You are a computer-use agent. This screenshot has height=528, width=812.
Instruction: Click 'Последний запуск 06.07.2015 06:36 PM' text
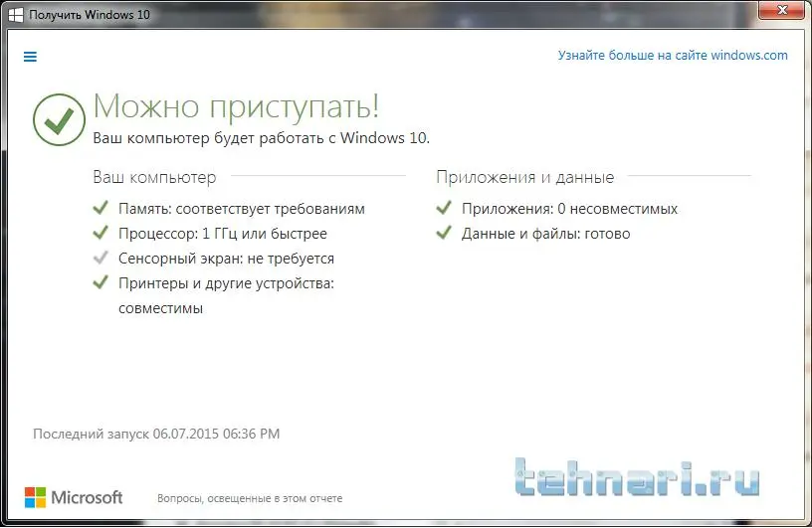pos(156,434)
